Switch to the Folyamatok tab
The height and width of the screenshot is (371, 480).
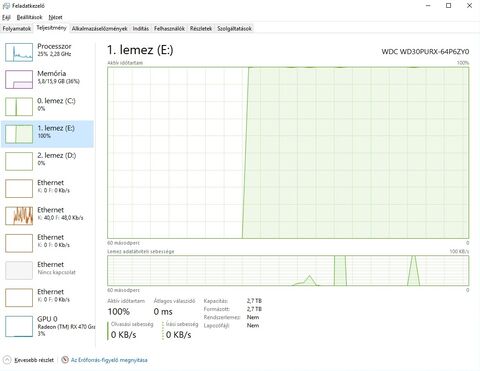17,29
